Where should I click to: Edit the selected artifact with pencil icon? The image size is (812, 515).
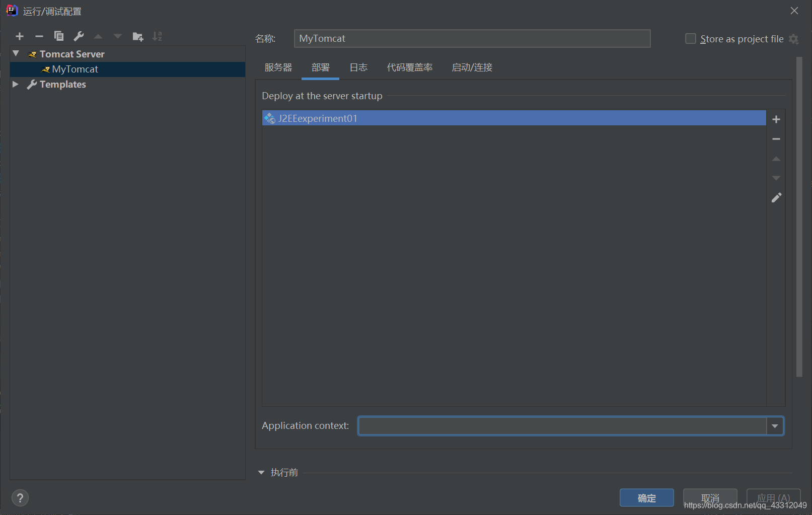pos(776,198)
